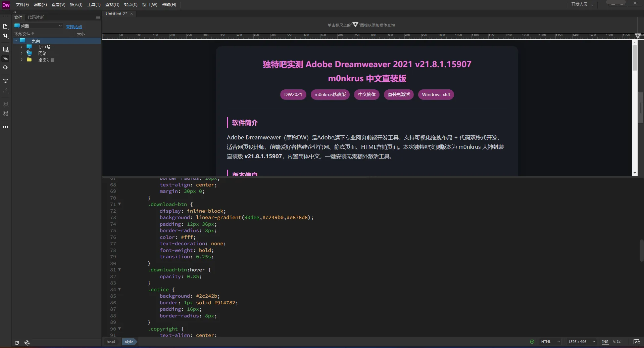This screenshot has height=348, width=644.
Task: Switch to the 代码片断 panel tab
Action: pyautogui.click(x=36, y=17)
